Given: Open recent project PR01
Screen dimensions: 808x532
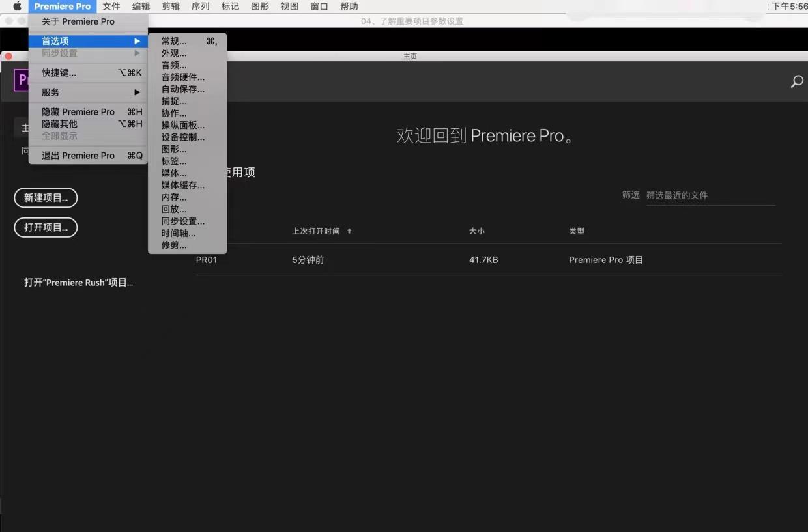Looking at the screenshot, I should pos(207,260).
